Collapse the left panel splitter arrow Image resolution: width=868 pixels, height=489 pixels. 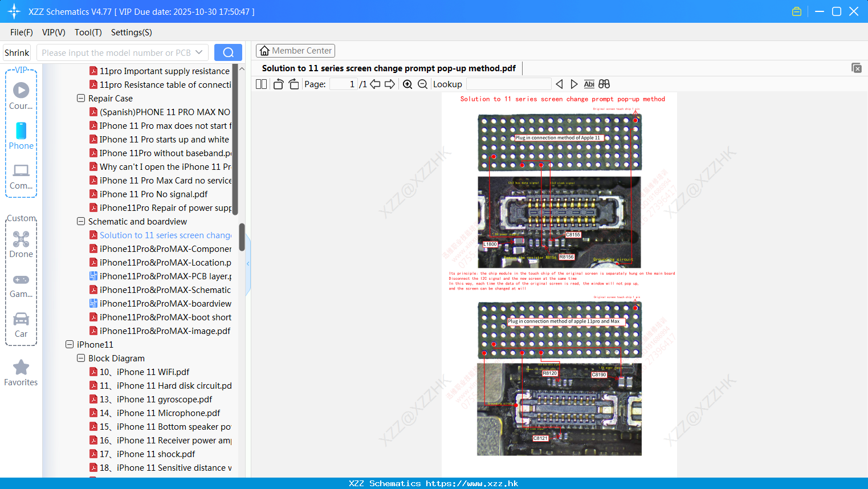(x=248, y=264)
